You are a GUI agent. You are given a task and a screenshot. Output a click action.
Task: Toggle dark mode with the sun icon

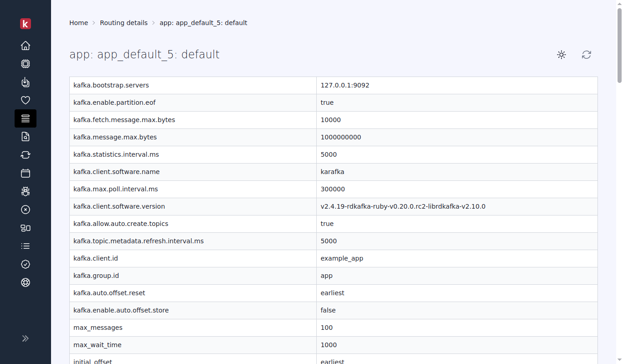point(561,55)
